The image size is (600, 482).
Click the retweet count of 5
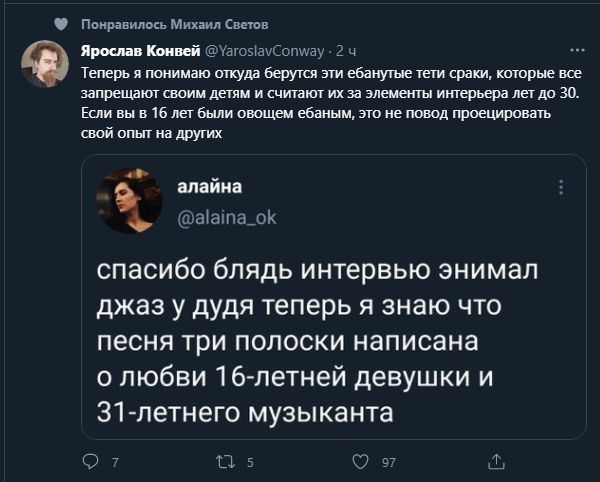(x=250, y=462)
